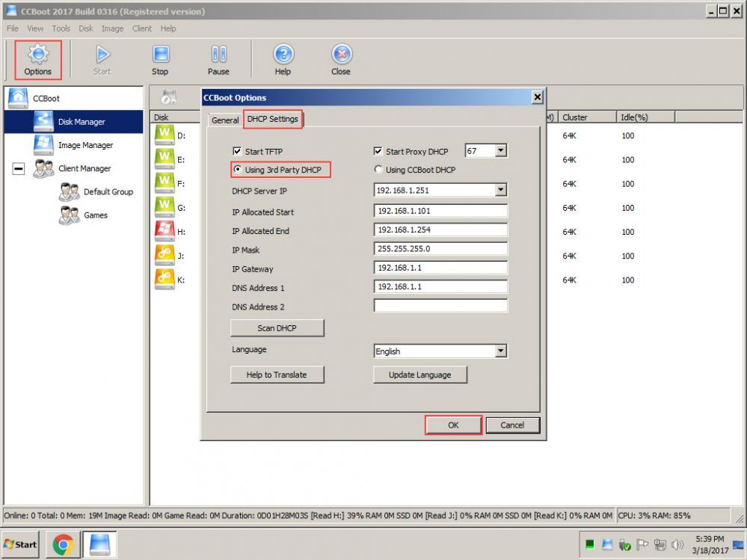Open the Client menu
The height and width of the screenshot is (560, 747).
(x=142, y=28)
